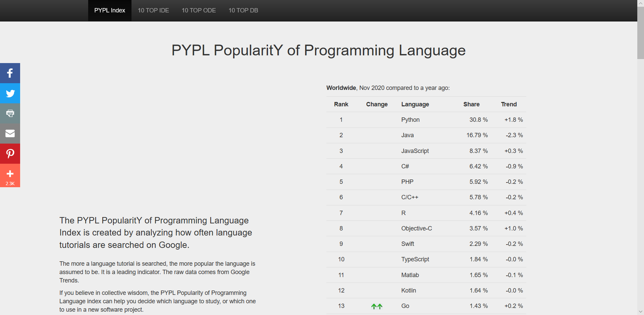Click C#'s 6.42 % share value
Viewport: 644px width, 315px height.
pos(478,166)
